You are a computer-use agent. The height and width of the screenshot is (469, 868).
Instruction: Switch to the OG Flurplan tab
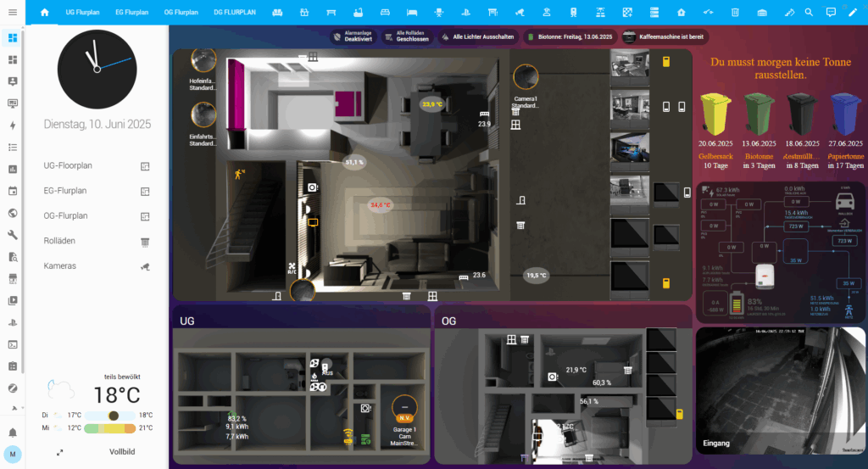click(181, 12)
